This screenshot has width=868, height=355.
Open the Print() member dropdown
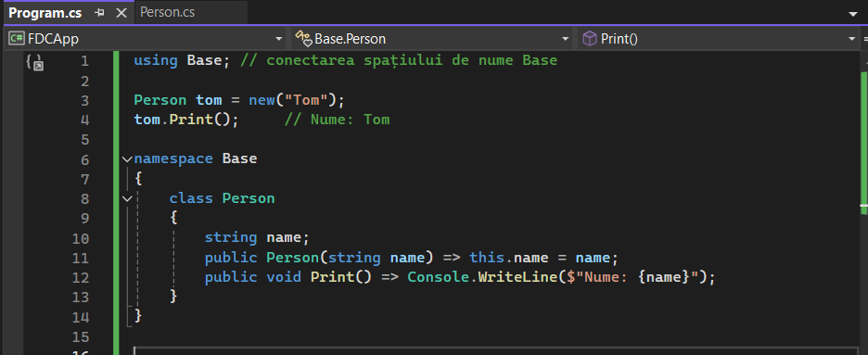(719, 39)
